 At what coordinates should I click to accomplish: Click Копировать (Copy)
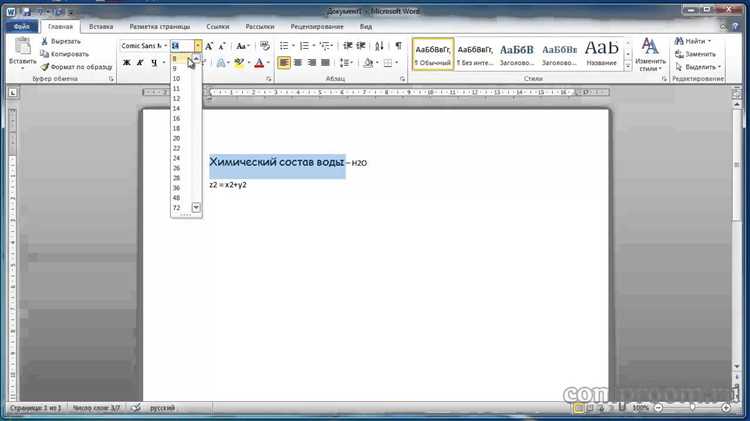(x=64, y=54)
